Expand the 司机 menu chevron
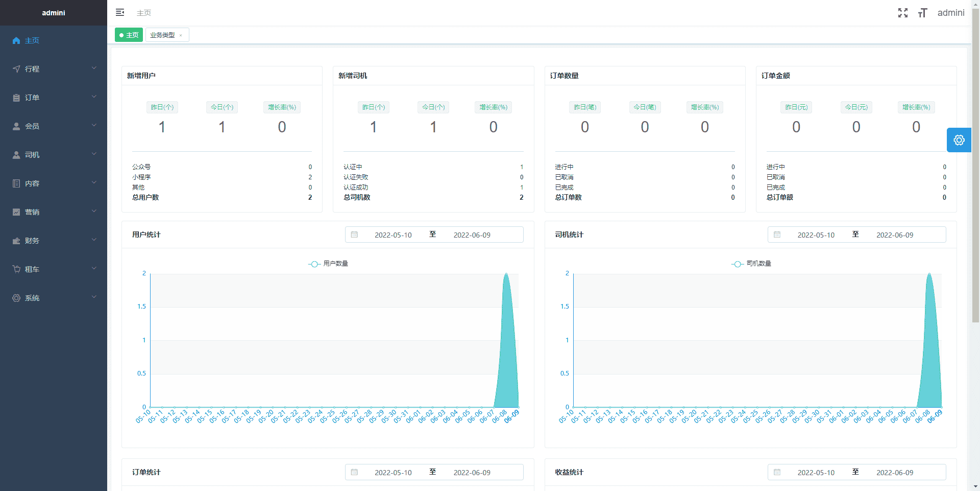The image size is (980, 491). pyautogui.click(x=94, y=154)
